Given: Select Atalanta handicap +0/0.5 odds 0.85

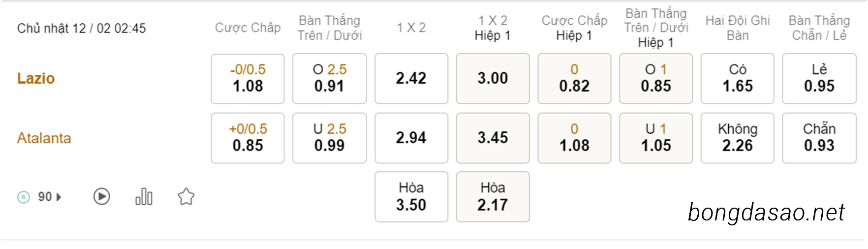Looking at the screenshot, I should (x=248, y=138).
